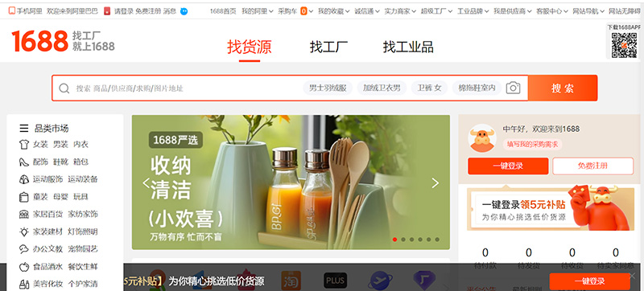644x291 pixels.
Task: Click 一键登录 button in welcome panel
Action: click(508, 166)
